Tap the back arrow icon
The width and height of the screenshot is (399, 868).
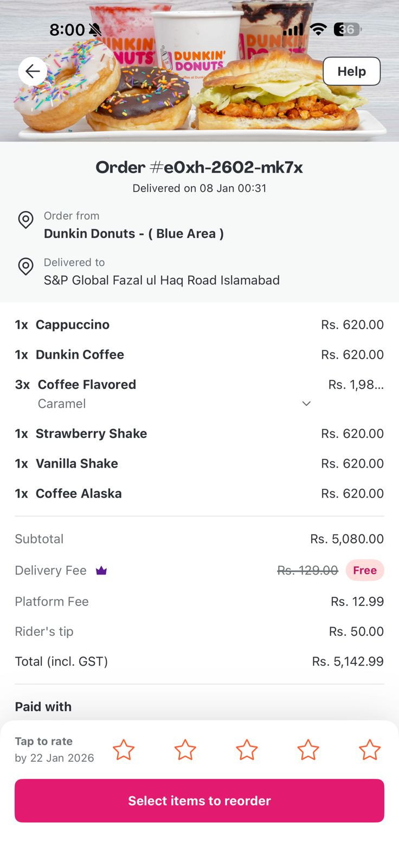33,71
